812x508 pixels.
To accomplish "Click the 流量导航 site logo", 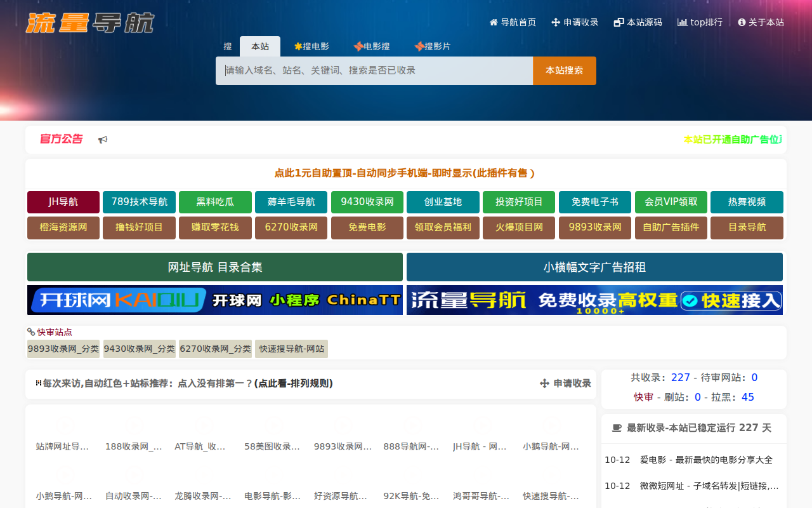I will point(90,23).
